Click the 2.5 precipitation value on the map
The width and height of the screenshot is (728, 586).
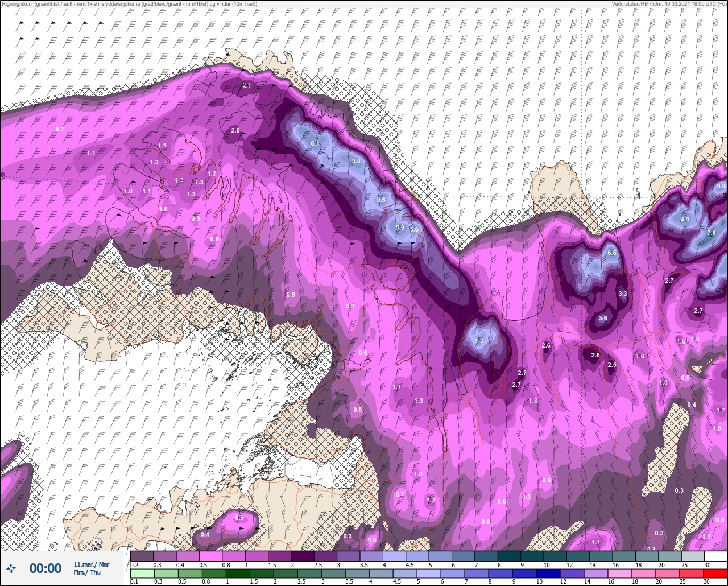[x=612, y=365]
